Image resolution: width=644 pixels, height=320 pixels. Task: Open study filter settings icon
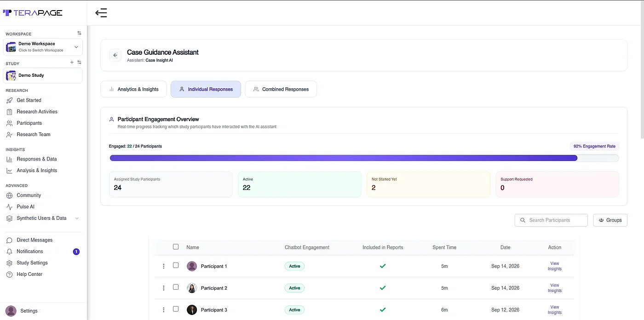pos(79,63)
